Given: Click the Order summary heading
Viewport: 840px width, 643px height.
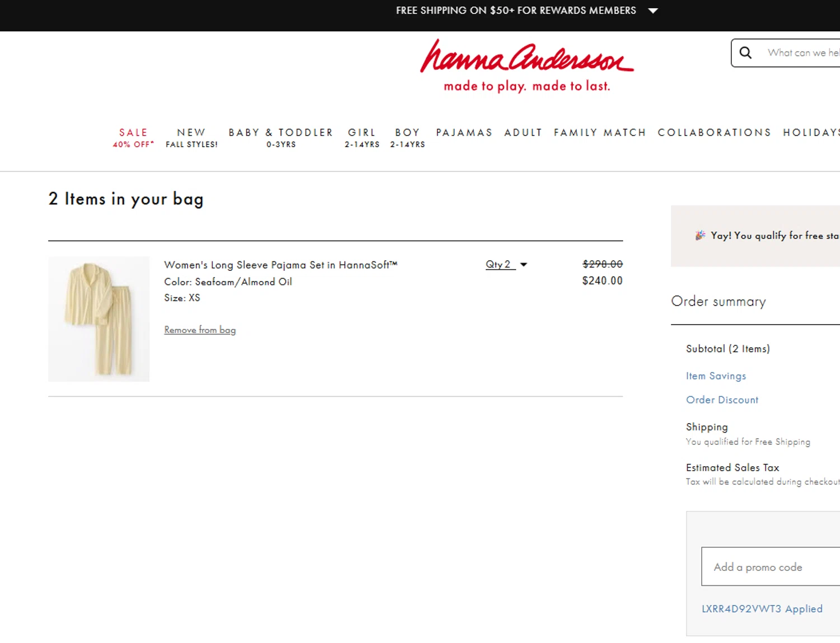Looking at the screenshot, I should click(x=718, y=302).
